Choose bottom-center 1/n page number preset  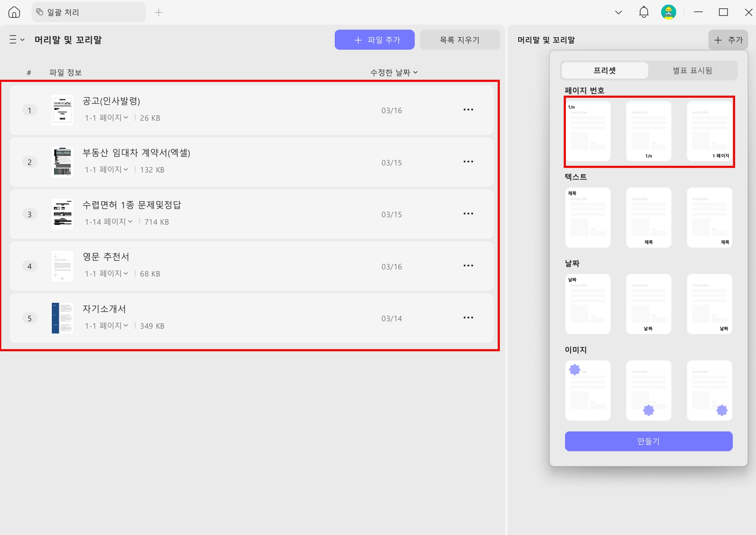click(649, 131)
